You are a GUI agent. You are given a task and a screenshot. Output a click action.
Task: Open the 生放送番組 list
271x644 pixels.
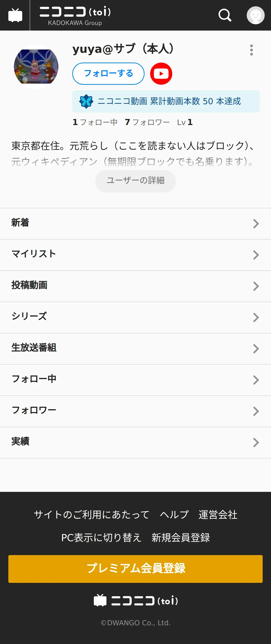coord(135,349)
